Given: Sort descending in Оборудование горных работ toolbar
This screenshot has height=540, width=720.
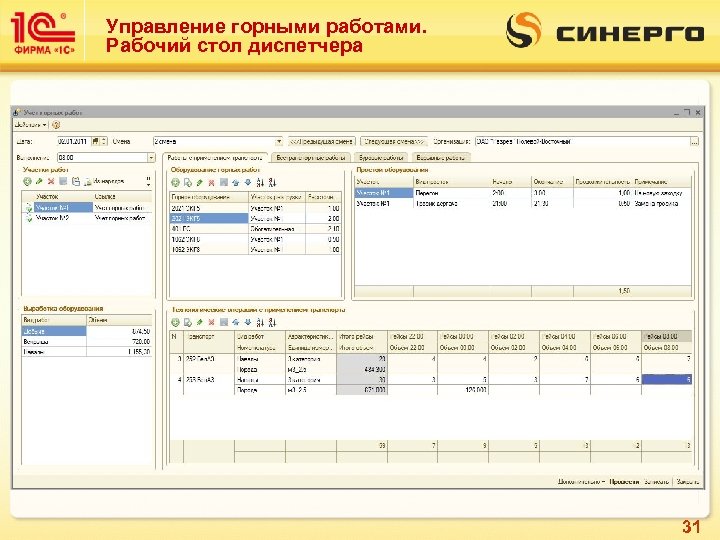Looking at the screenshot, I should pyautogui.click(x=272, y=182).
